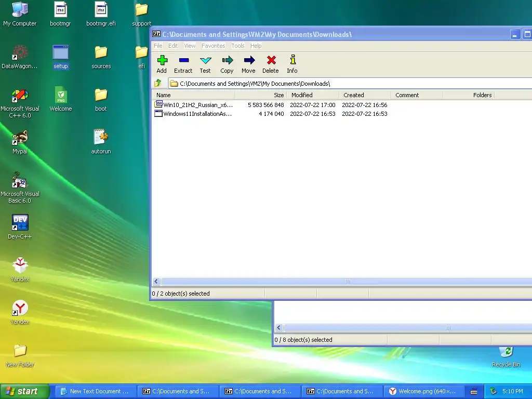532x399 pixels.
Task: Switch to Welcome.png taskbar button
Action: tap(423, 391)
